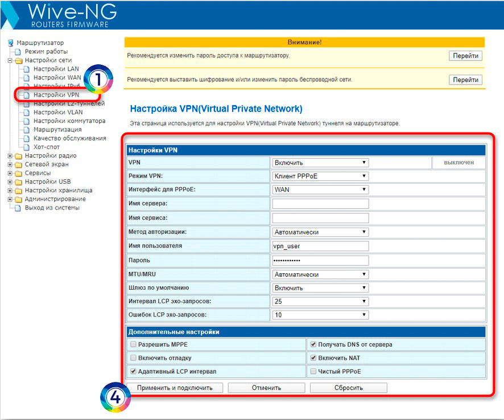The width and height of the screenshot is (504, 420).
Task: Click the Настройки радио folder icon
Action: pyautogui.click(x=19, y=156)
